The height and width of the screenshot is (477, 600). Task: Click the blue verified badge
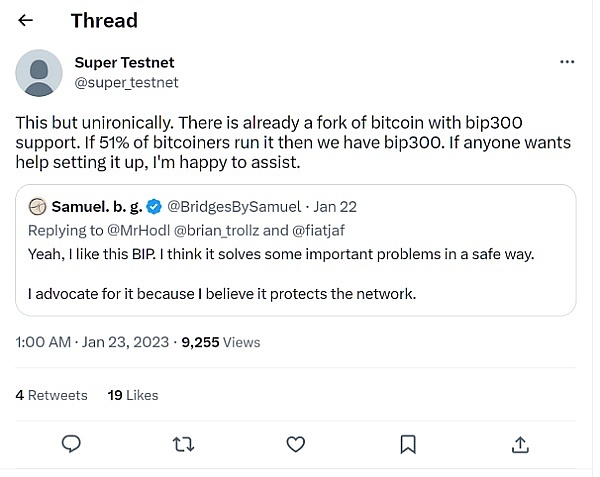pos(154,207)
